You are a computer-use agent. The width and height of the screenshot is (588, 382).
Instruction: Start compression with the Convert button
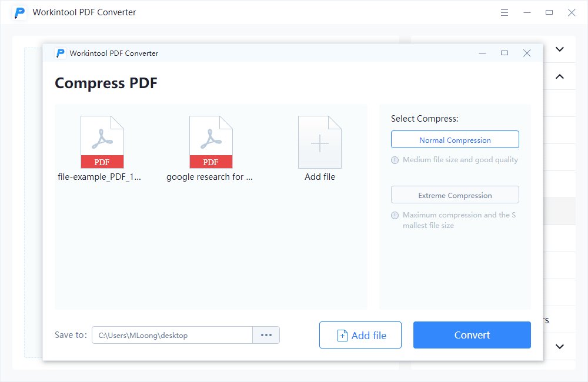(x=472, y=335)
